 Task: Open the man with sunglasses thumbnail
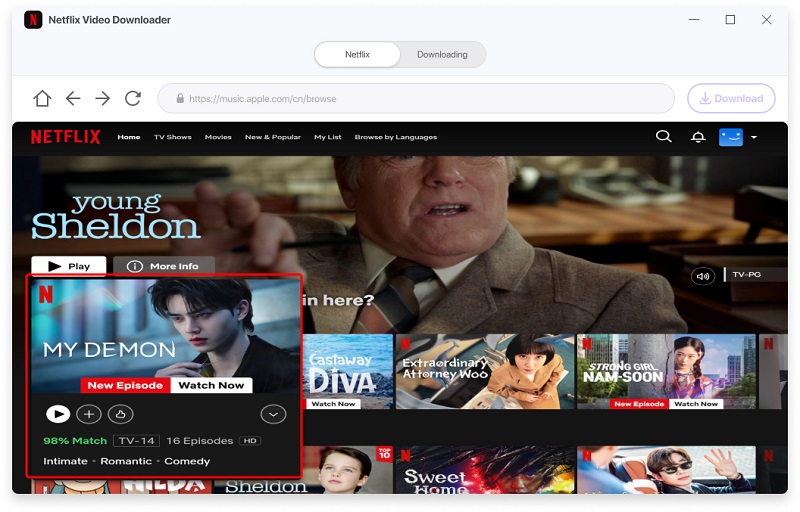click(666, 470)
